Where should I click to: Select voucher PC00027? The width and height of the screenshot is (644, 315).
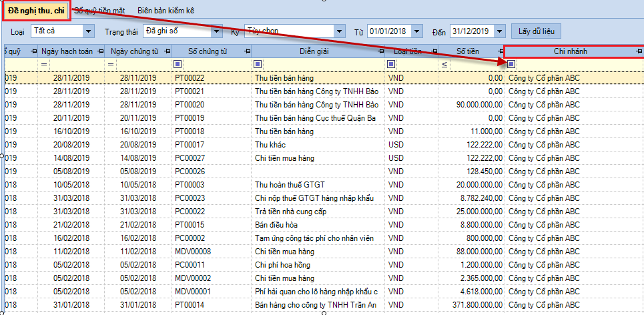pyautogui.click(x=190, y=158)
